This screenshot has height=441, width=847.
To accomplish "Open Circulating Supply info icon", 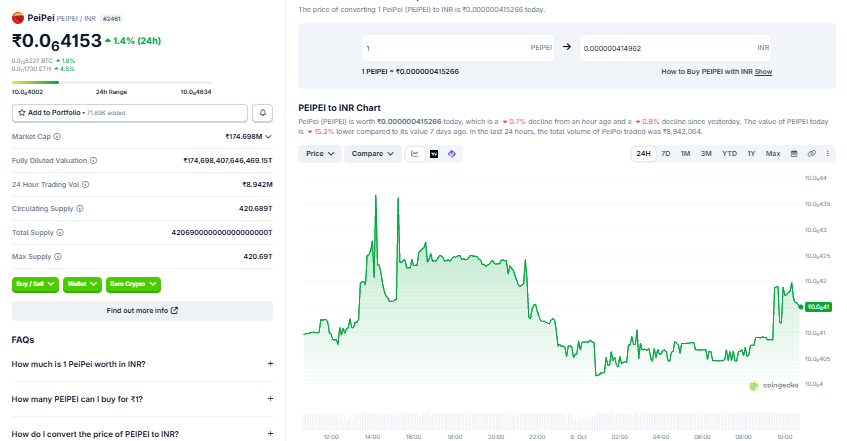I will 80,209.
